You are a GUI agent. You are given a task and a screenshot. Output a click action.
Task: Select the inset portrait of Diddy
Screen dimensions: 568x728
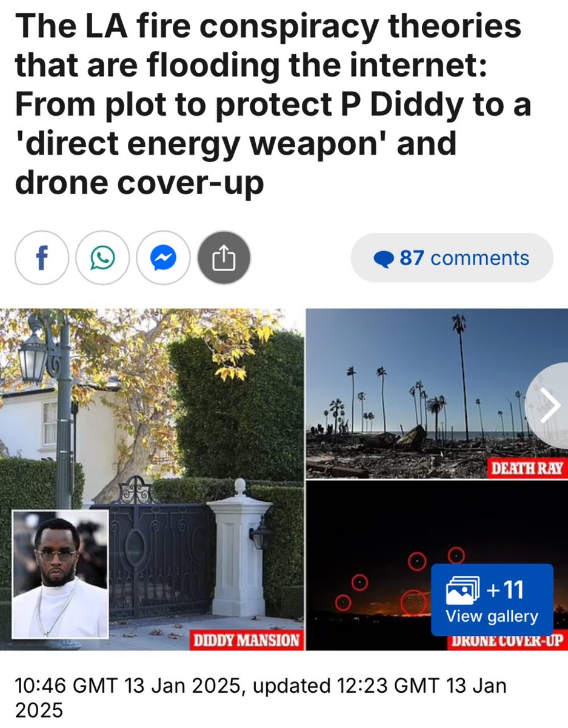point(61,574)
